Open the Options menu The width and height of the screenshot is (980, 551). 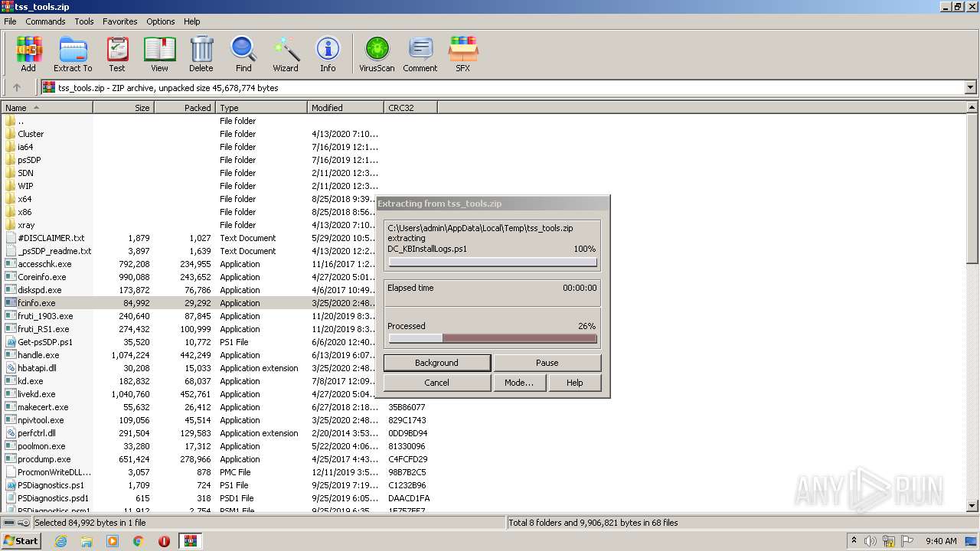tap(161, 21)
